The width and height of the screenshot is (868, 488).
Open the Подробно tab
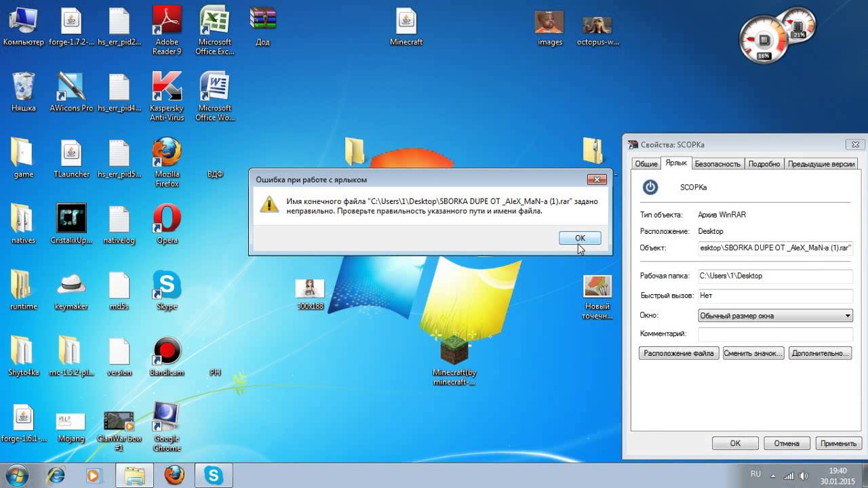(x=764, y=163)
